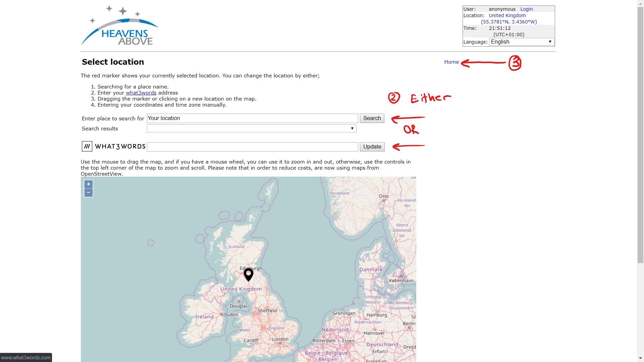
Task: Click the map zoom out minus button
Action: [89, 193]
